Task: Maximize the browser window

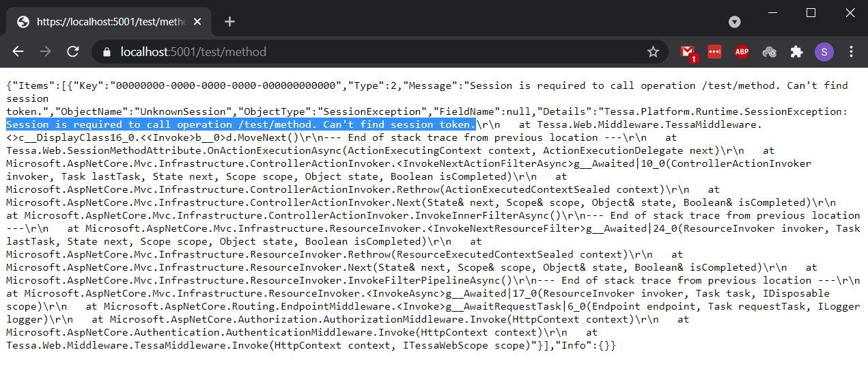Action: (x=811, y=13)
